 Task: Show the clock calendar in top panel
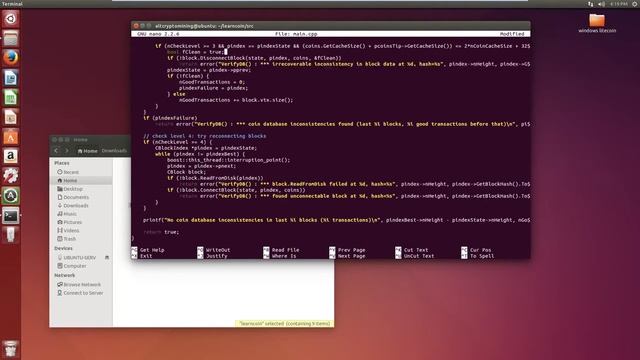coord(619,4)
